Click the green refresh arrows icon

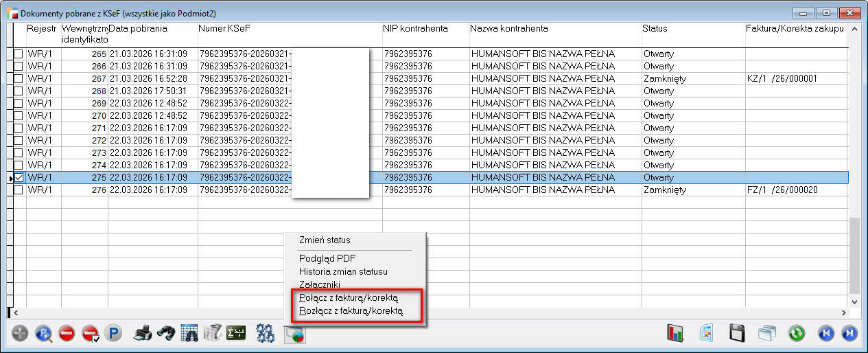click(x=797, y=334)
